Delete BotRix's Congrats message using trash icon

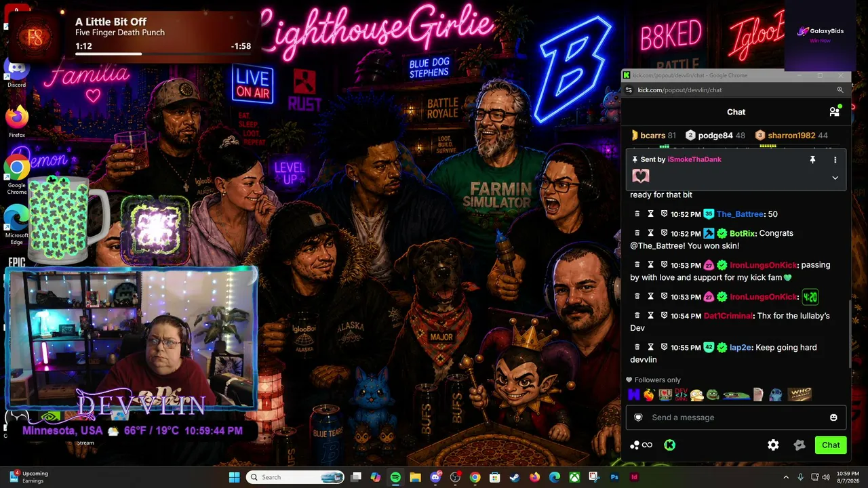[x=637, y=233]
